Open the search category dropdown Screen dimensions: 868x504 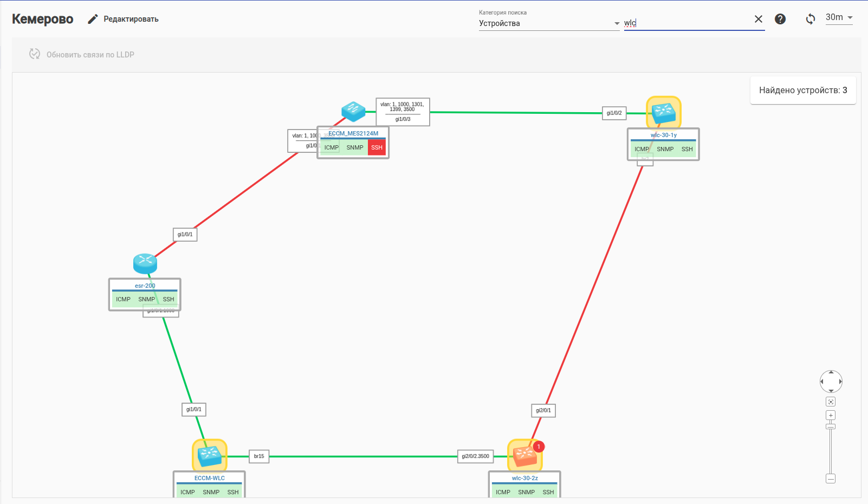point(549,23)
